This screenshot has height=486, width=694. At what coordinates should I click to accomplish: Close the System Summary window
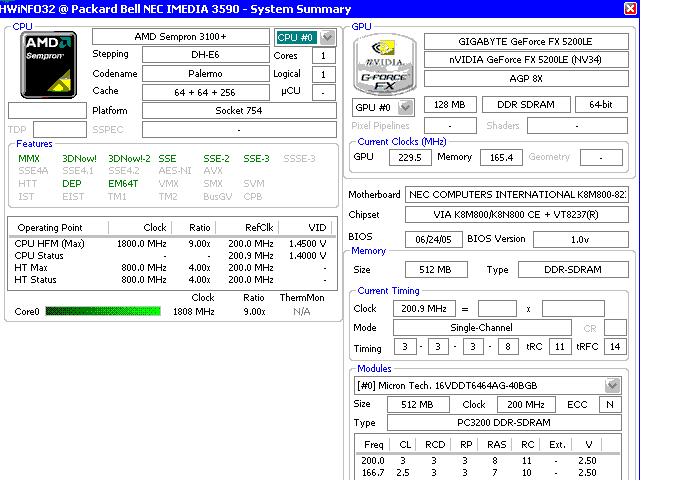click(x=630, y=8)
